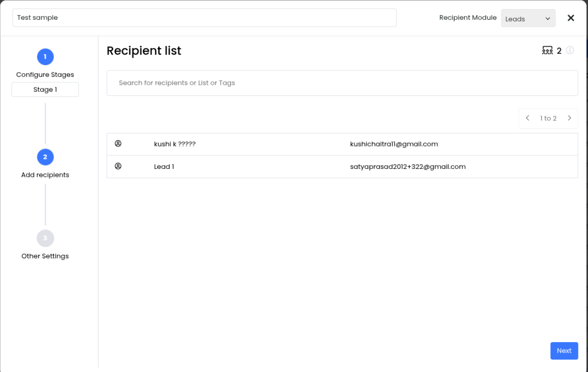588x372 pixels.
Task: Select the kushi k ????? recipient name
Action: pos(174,144)
